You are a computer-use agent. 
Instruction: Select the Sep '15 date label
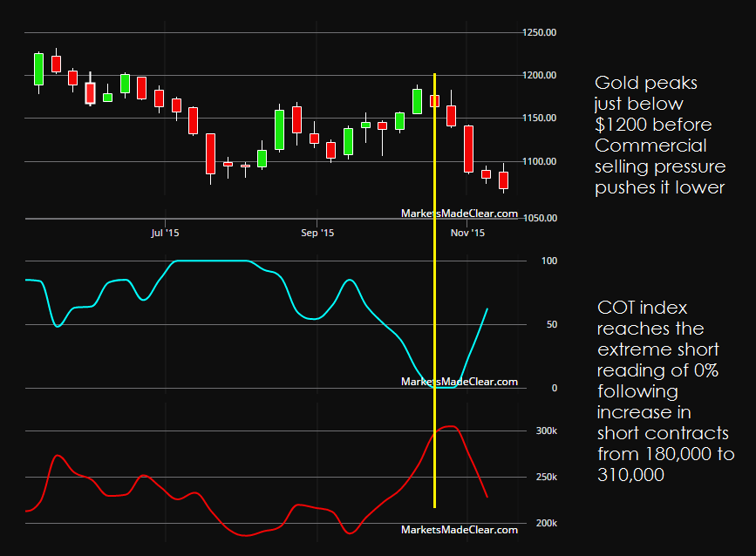pos(317,233)
